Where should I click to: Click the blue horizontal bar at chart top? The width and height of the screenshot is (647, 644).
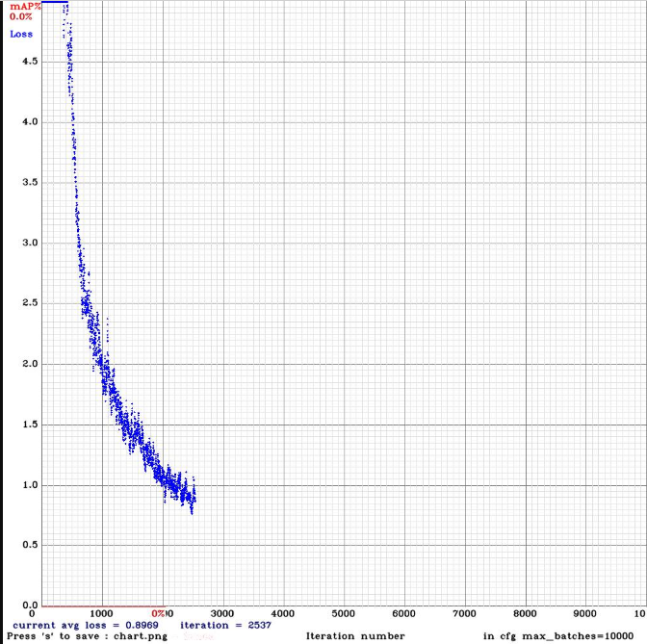55,2
